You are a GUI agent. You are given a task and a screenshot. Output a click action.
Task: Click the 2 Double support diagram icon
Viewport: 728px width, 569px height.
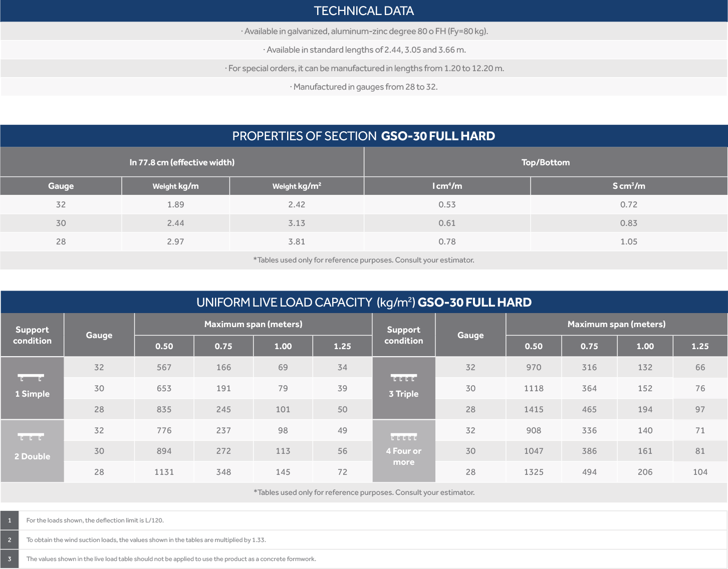click(x=31, y=437)
